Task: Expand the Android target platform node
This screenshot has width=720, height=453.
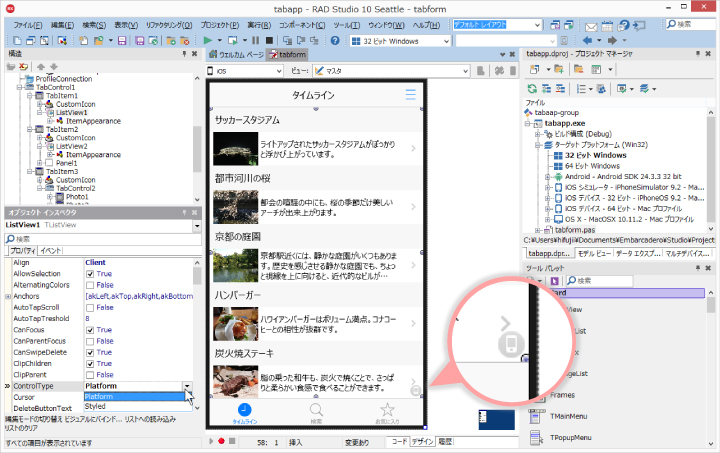Action: (547, 177)
